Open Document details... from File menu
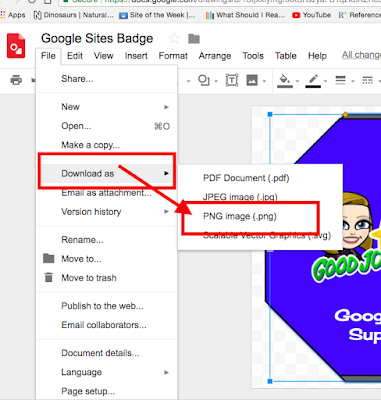This screenshot has width=381, height=400. 106,353
